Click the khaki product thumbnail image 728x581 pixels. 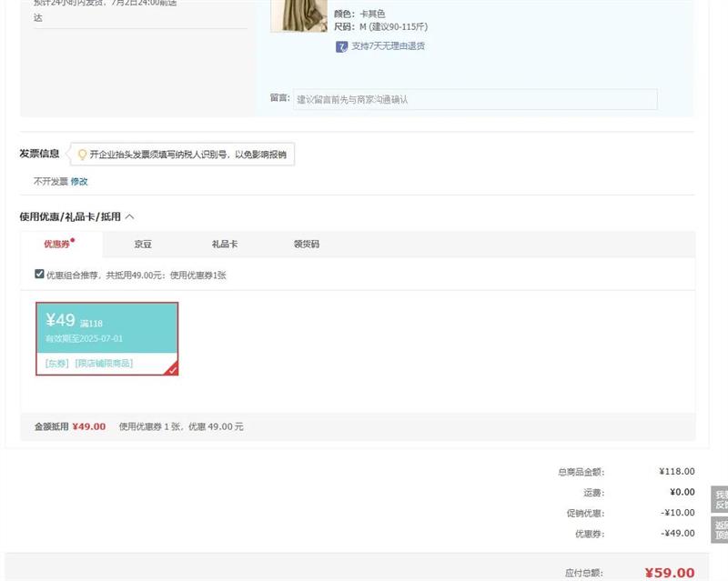[x=298, y=15]
